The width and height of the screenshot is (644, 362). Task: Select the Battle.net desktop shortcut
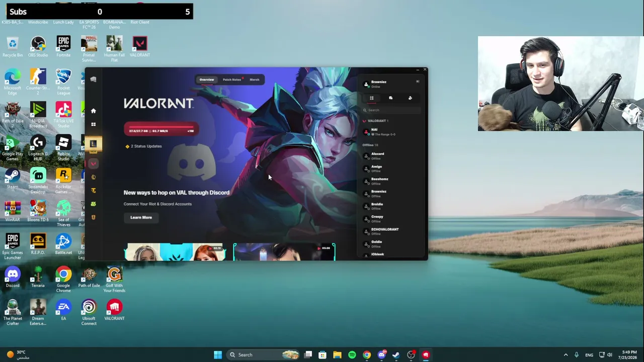[63, 244]
